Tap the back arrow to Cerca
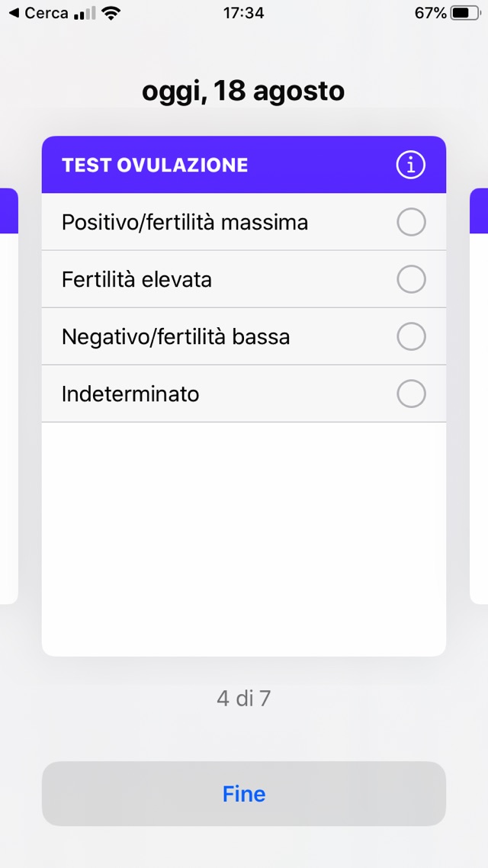The width and height of the screenshot is (488, 868). tap(13, 13)
